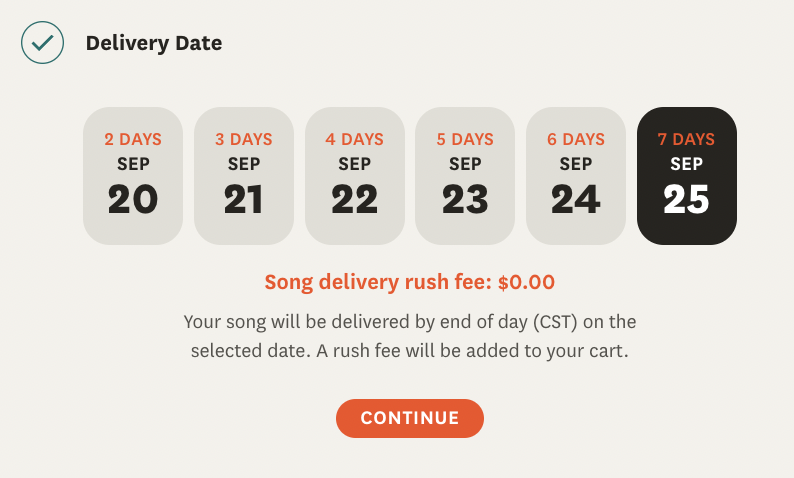This screenshot has width=794, height=478.
Task: Select the Sep 20 delivery date card
Action: pos(133,176)
